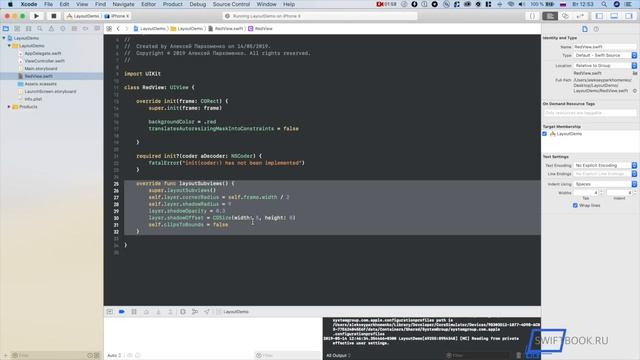Open the Source Control menu
The width and height of the screenshot is (640, 360).
pos(231,4)
